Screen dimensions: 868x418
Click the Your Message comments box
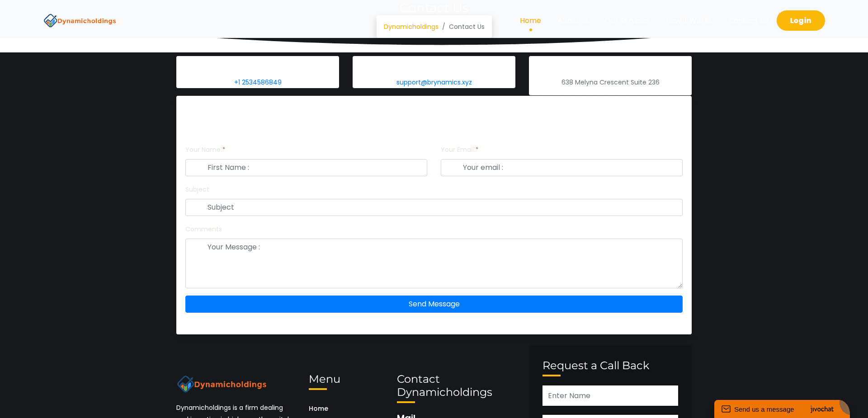click(x=434, y=263)
